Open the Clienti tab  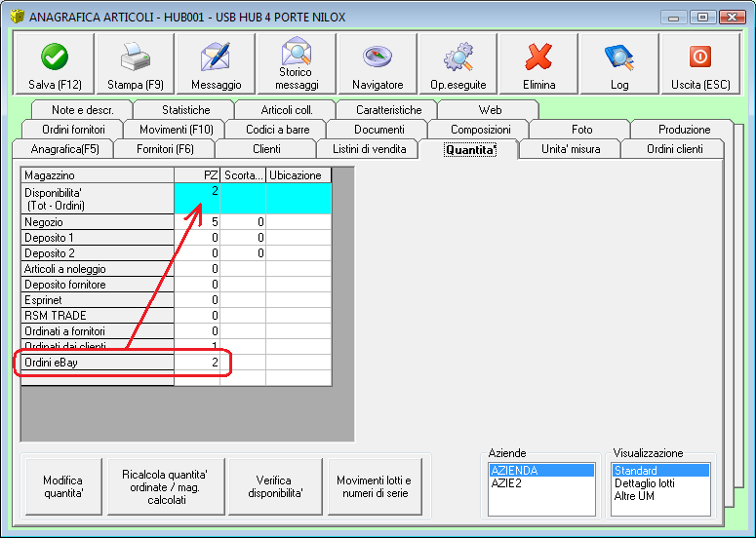pos(266,149)
